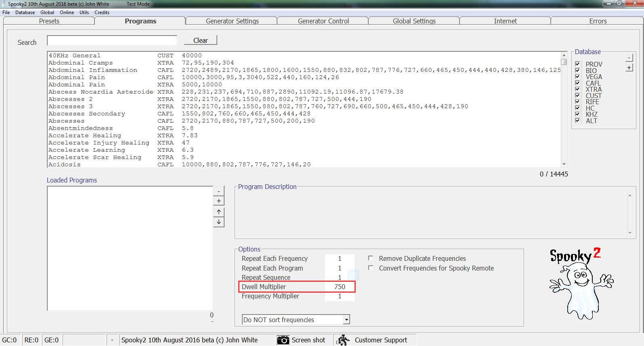Open Customer Support via its icon
The image size is (644, 346).
[343, 340]
